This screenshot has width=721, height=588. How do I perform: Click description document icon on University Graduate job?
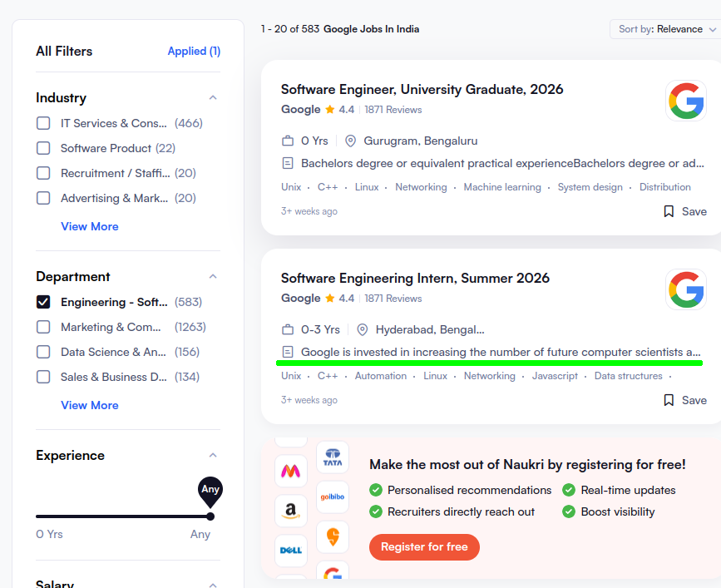point(288,163)
